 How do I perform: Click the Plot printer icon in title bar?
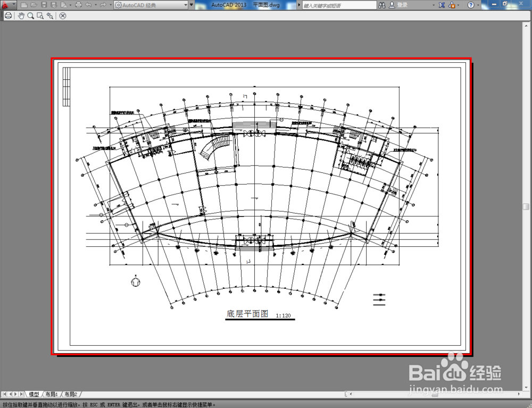click(78, 5)
